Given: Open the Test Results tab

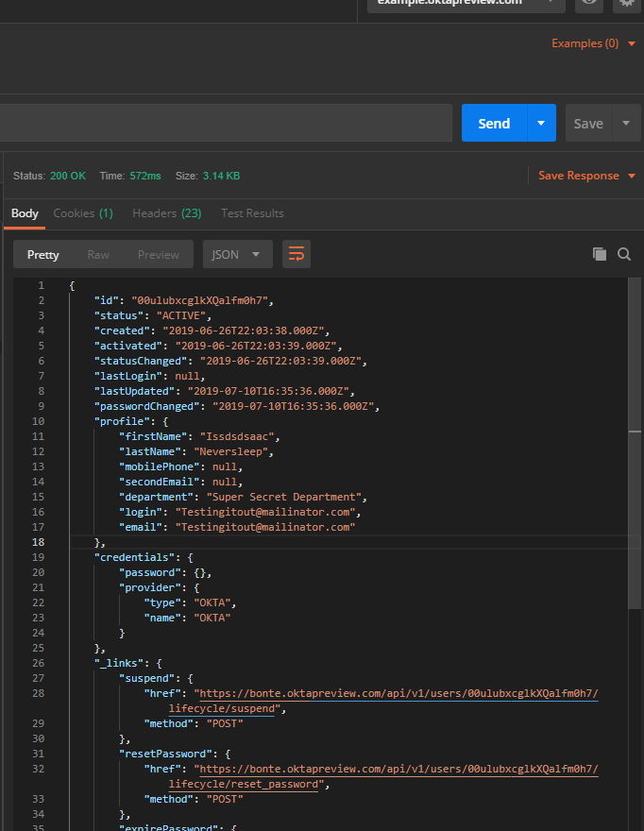Looking at the screenshot, I should tap(252, 213).
